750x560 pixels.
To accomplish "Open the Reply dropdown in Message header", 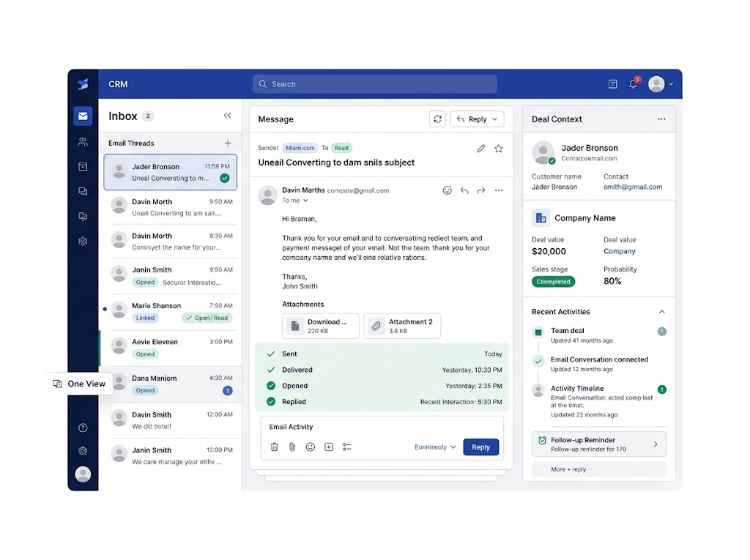I will [x=477, y=119].
